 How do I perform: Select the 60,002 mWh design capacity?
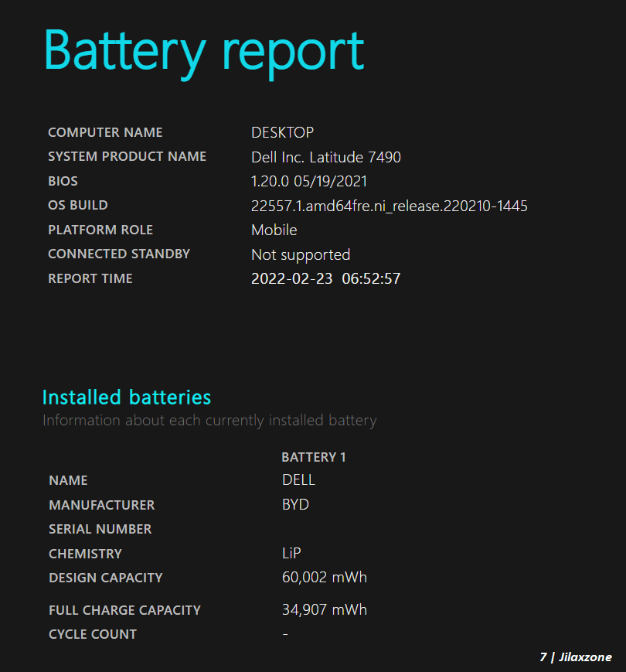point(325,578)
